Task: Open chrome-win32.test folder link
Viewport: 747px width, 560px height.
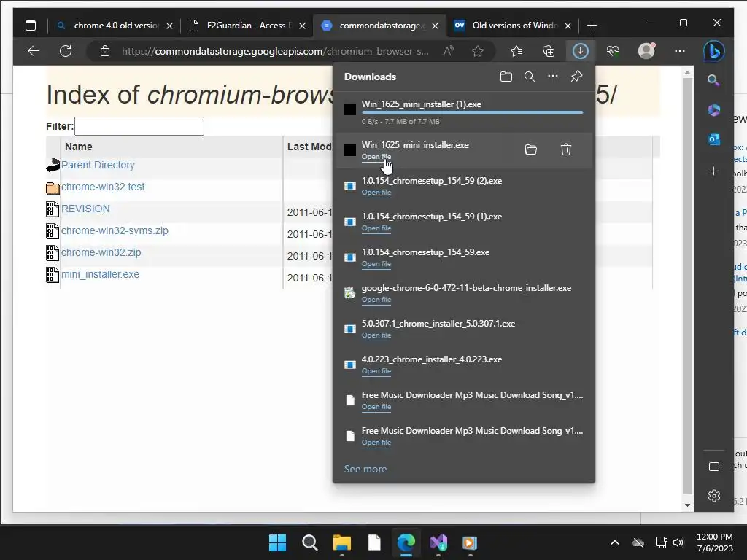Action: pyautogui.click(x=103, y=187)
